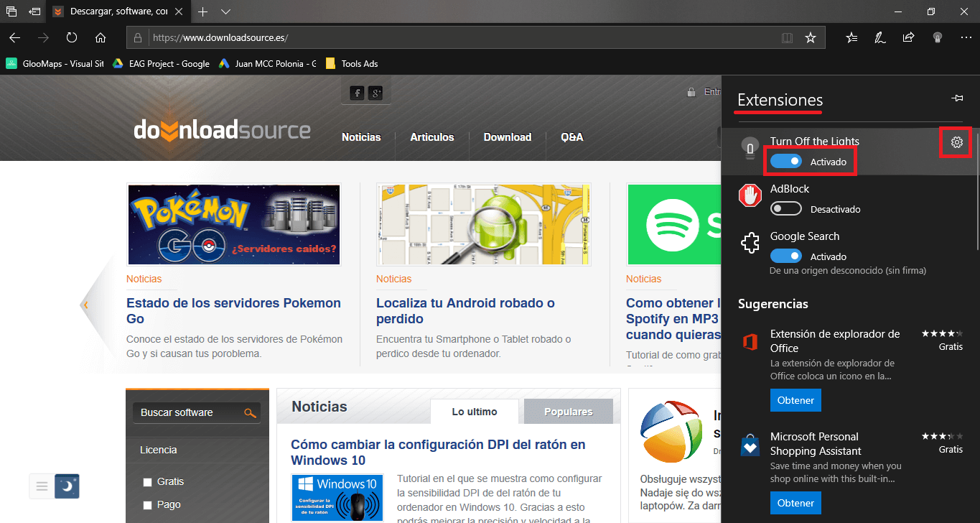Open the Hub favorites list icon
Image resolution: width=980 pixels, height=523 pixels.
(851, 37)
